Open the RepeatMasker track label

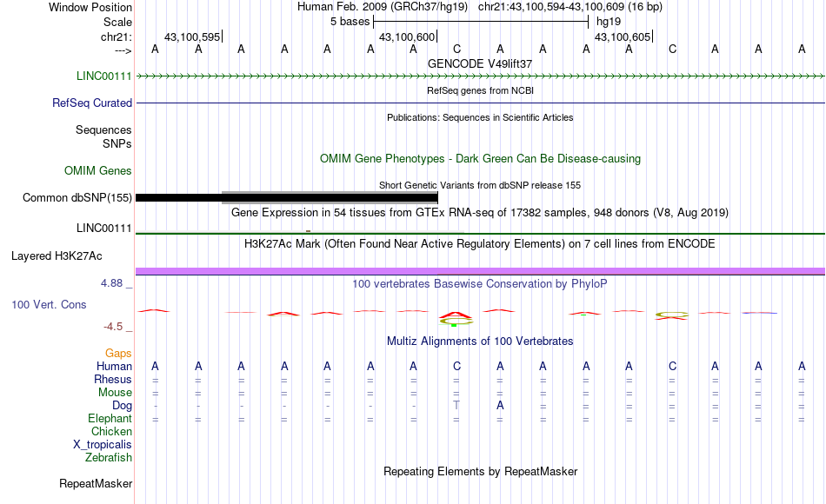(x=96, y=483)
